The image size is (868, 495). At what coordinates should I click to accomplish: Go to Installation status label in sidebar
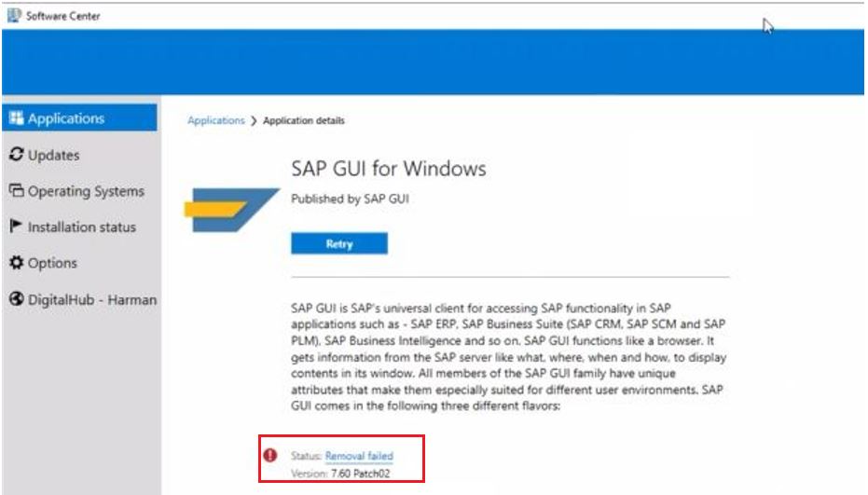click(x=82, y=227)
